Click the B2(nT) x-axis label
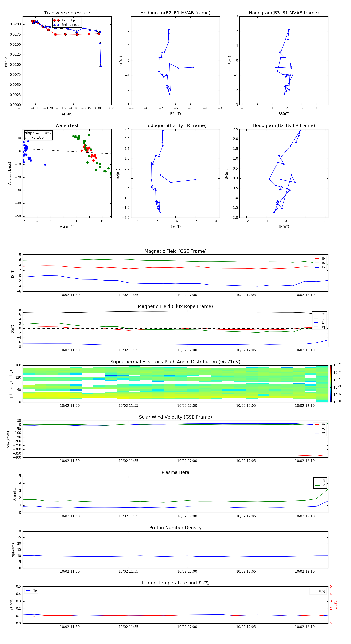The width and height of the screenshot is (351, 644). [175, 114]
